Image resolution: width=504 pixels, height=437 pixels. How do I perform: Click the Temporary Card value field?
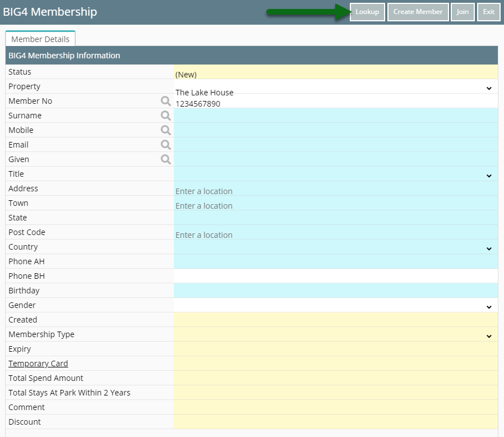[336, 364]
